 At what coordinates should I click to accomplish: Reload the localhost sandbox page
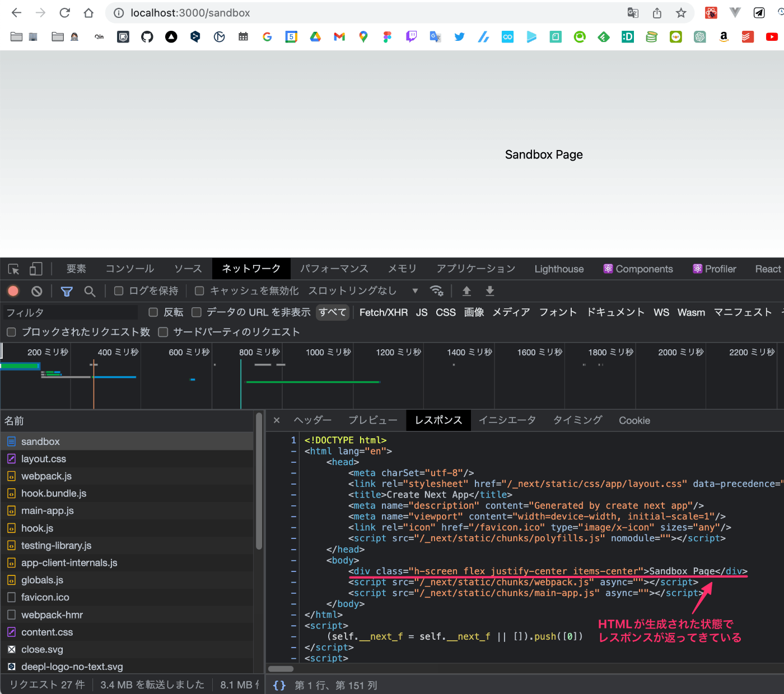(x=64, y=13)
